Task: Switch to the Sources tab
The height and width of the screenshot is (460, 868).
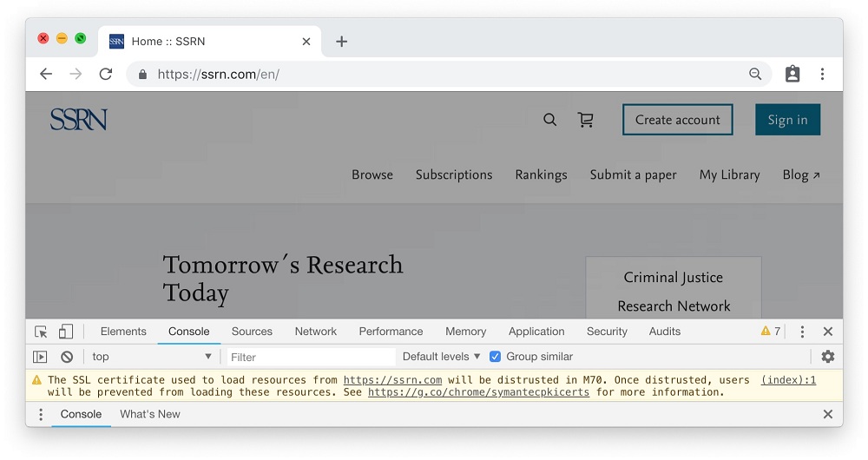Action: [x=252, y=332]
